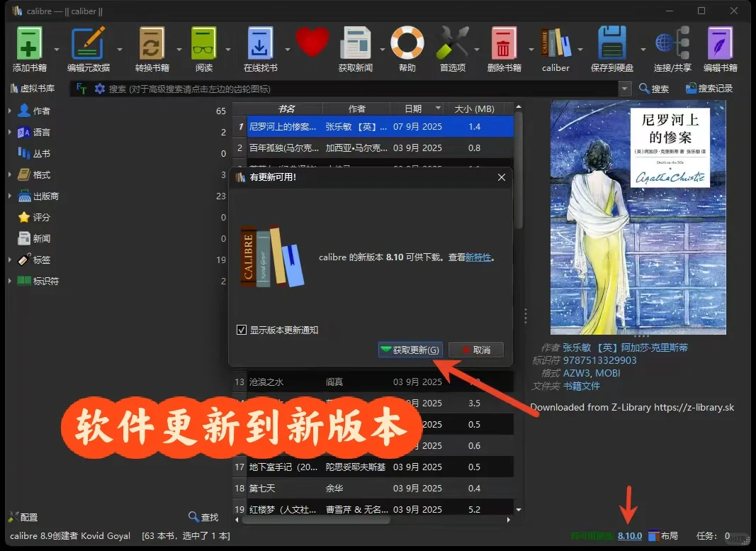Image resolution: width=756 pixels, height=551 pixels.
Task: Select book row 第七天
Action: (x=373, y=488)
